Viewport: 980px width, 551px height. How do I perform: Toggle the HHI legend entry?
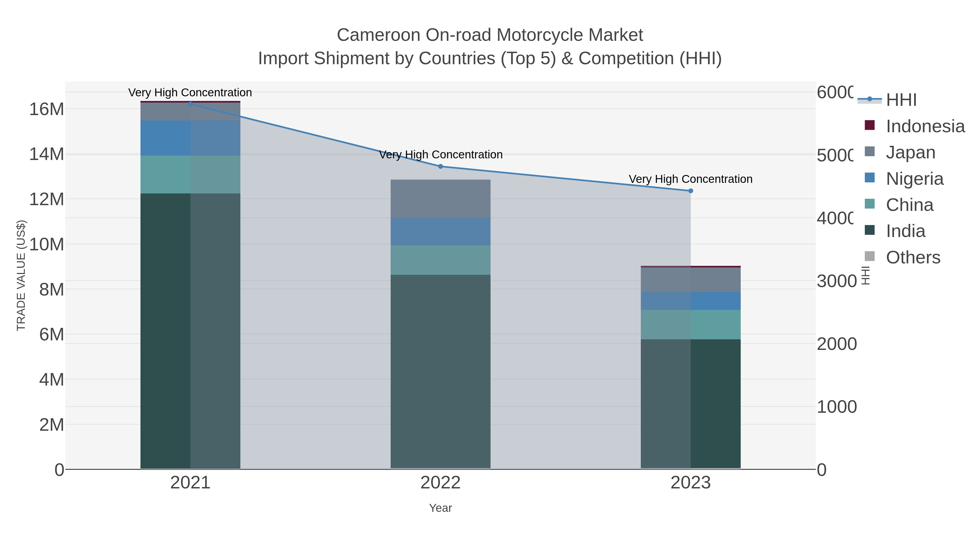(887, 100)
